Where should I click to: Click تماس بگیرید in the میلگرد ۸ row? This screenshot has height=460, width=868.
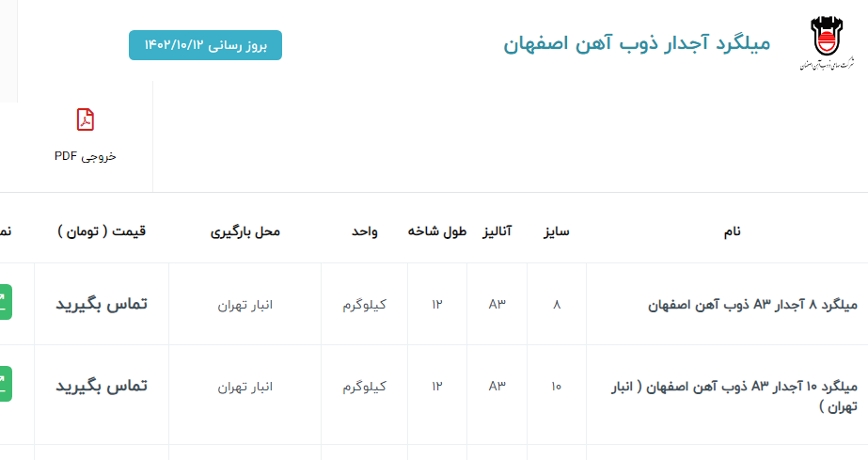(102, 305)
